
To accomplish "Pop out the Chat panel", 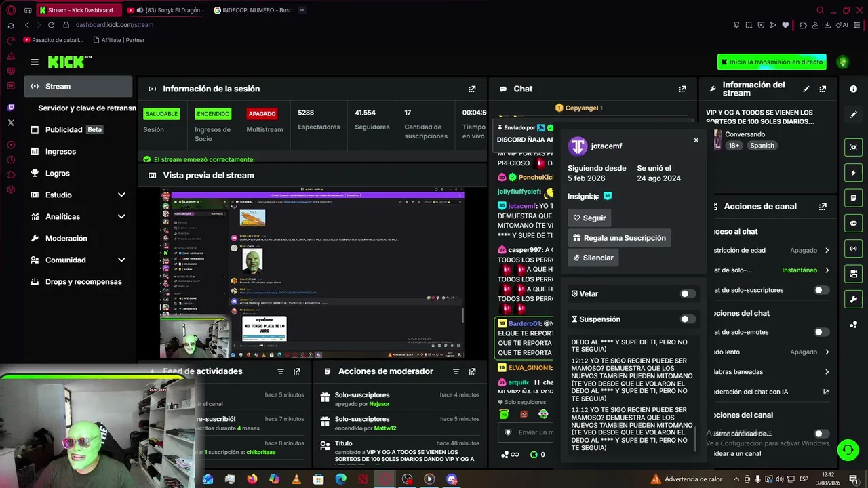I will click(x=682, y=89).
